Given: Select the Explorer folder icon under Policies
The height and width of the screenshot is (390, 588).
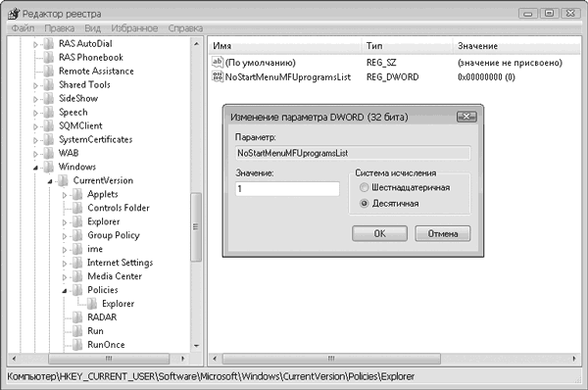Looking at the screenshot, I should (92, 304).
